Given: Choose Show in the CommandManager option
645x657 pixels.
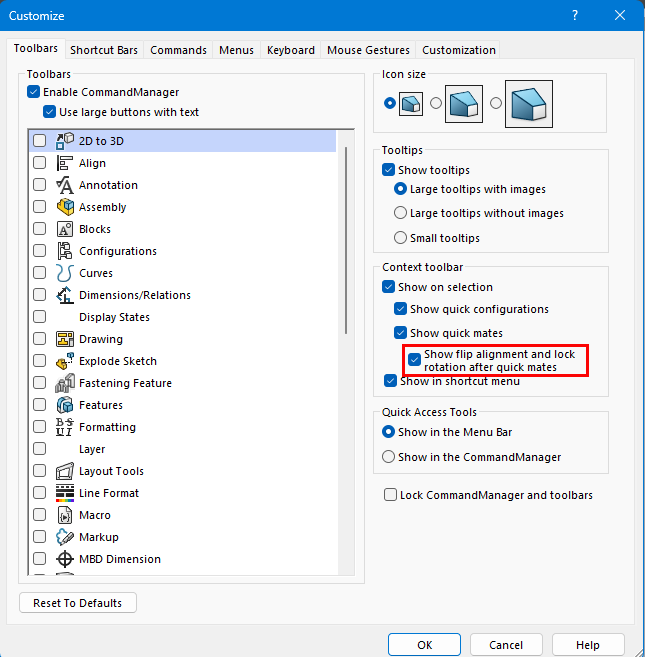Looking at the screenshot, I should [389, 457].
